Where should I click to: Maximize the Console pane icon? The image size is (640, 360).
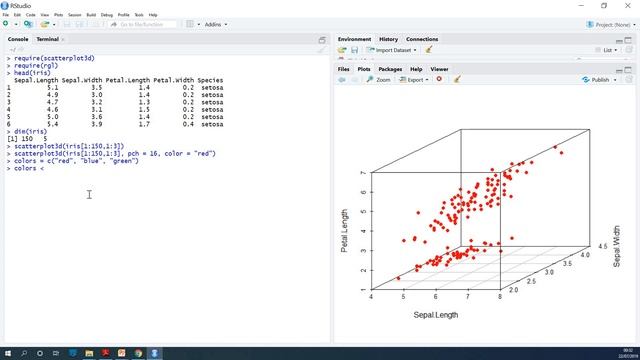point(322,40)
